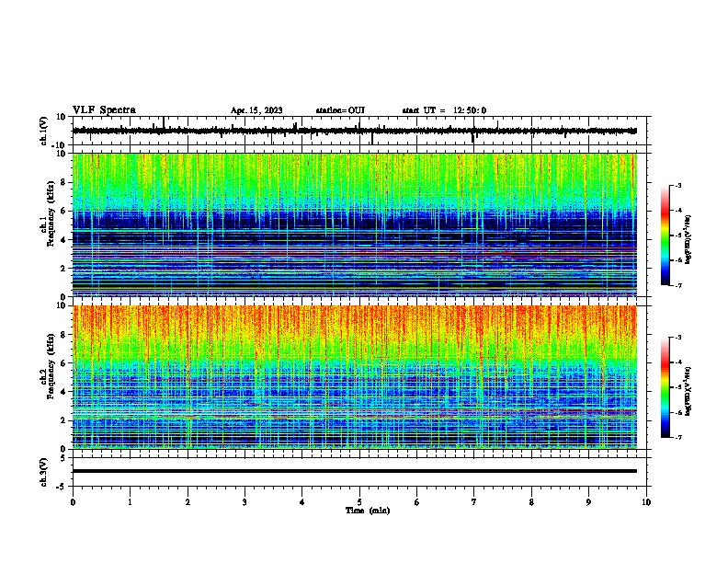Click the "station=OUJ" label
This screenshot has width=728, height=563.
click(x=340, y=110)
